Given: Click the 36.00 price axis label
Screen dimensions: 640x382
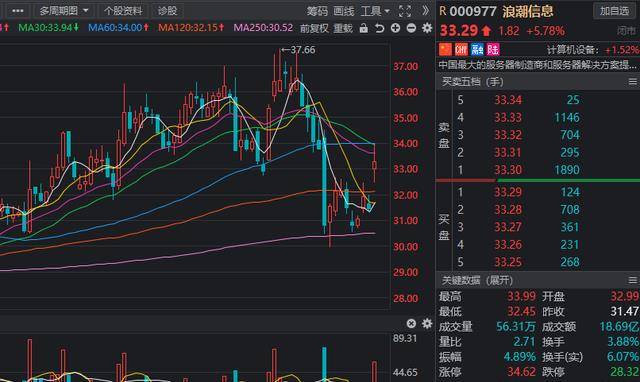Looking at the screenshot, I should (x=405, y=92).
